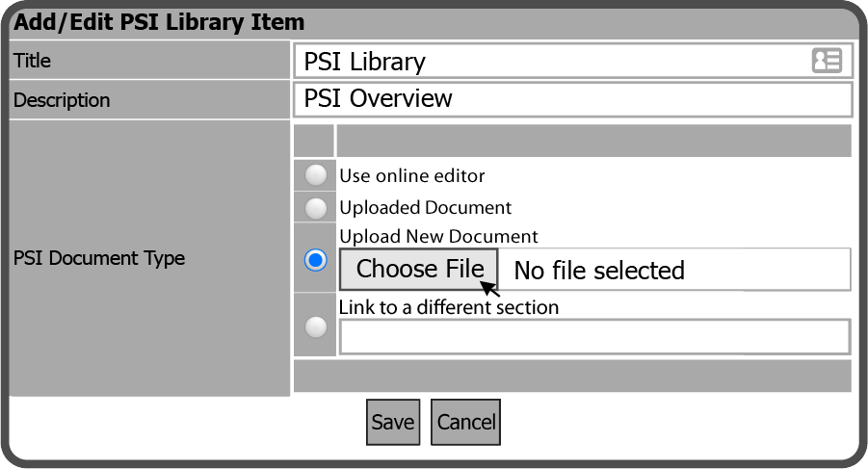Click the empty link section text box

coord(593,337)
